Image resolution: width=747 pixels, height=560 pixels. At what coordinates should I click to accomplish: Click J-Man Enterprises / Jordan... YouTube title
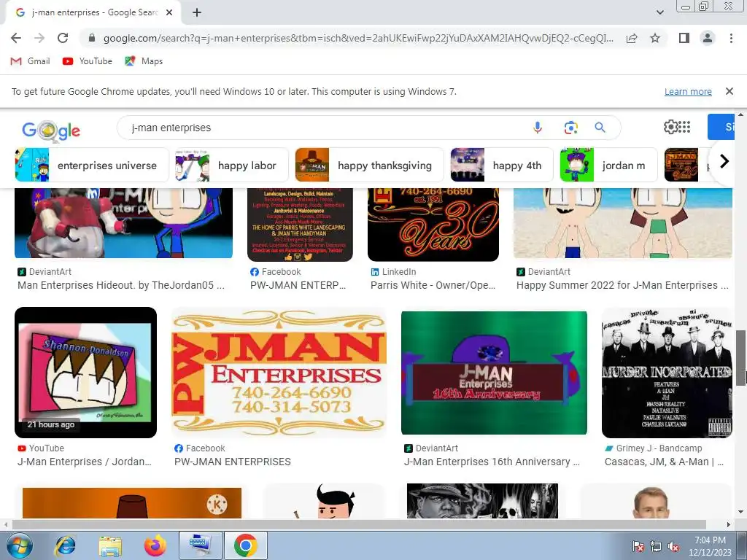tap(85, 462)
